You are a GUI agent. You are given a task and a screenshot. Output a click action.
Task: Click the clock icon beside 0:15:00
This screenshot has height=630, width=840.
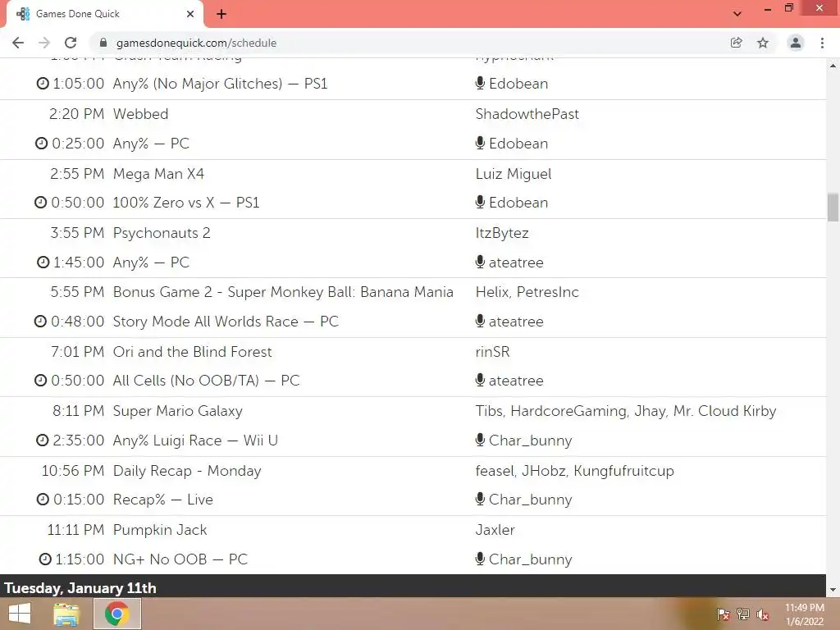pos(43,500)
